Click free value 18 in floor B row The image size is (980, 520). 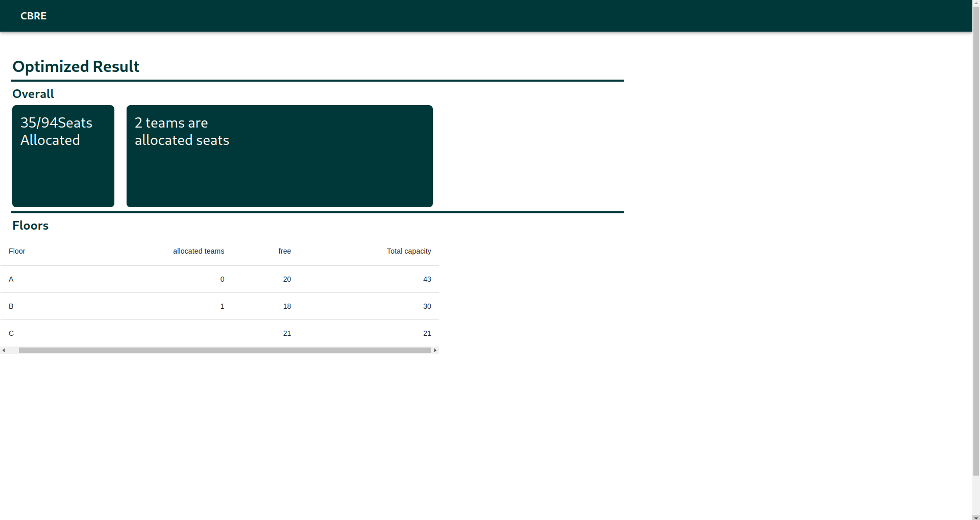coord(287,306)
